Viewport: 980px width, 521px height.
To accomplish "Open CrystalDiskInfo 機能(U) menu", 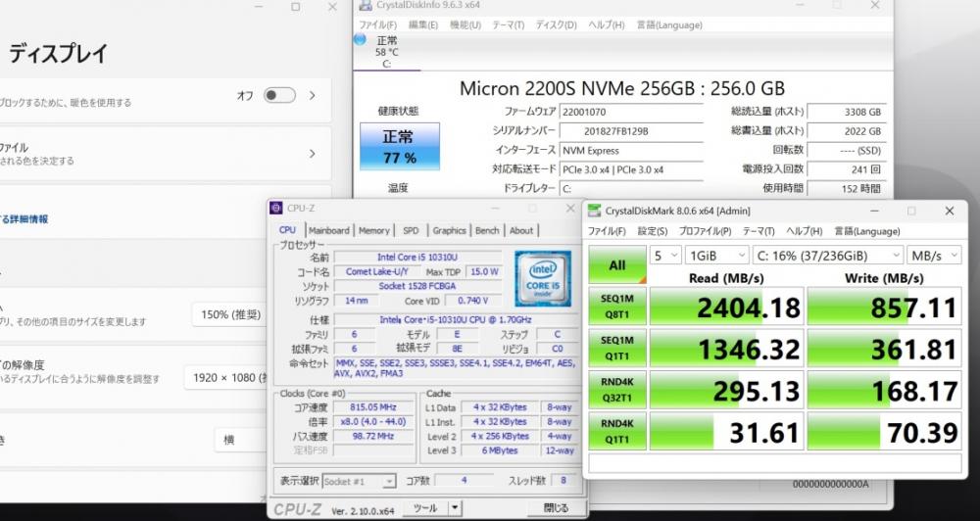I will pos(465,25).
